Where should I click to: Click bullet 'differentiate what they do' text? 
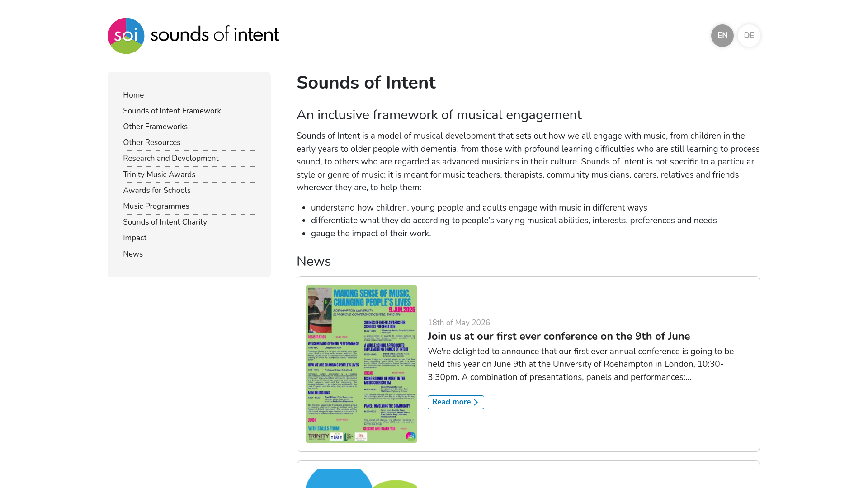(x=514, y=221)
